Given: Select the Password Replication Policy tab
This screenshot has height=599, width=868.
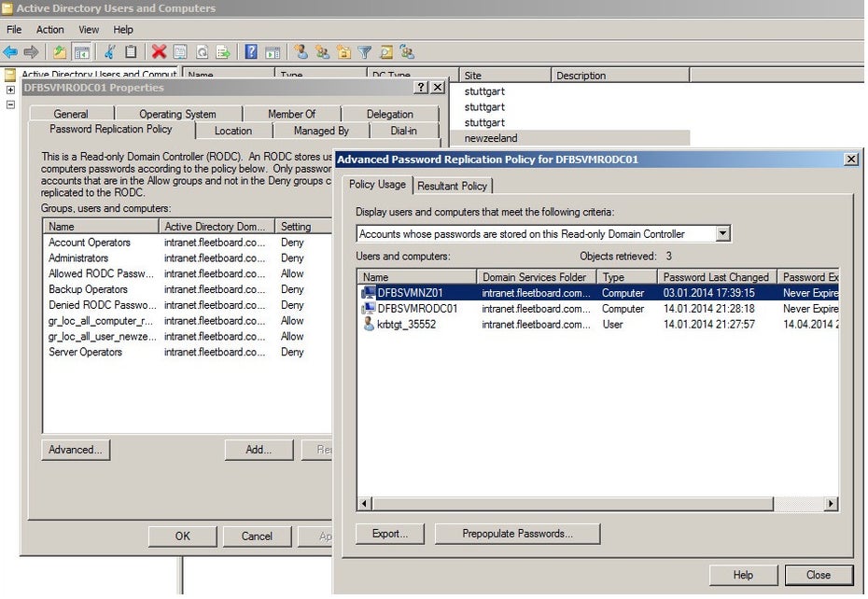Looking at the screenshot, I should [x=111, y=129].
